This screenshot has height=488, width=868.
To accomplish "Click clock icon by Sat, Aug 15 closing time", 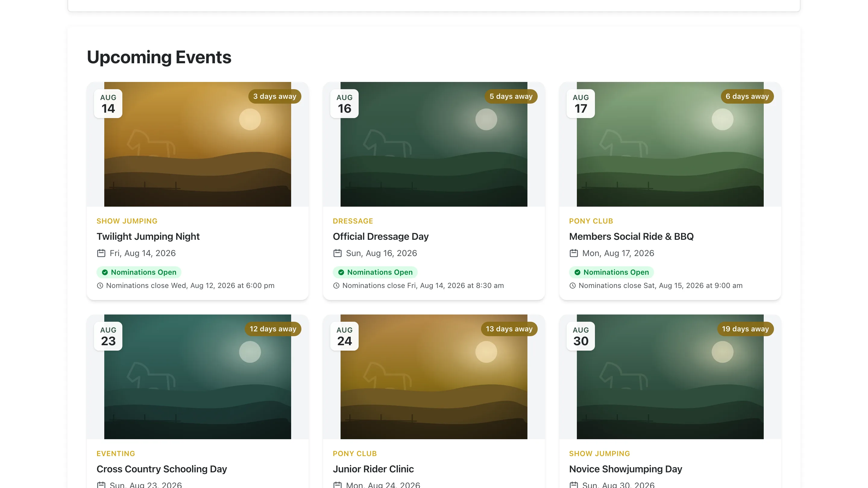I will [x=573, y=286].
